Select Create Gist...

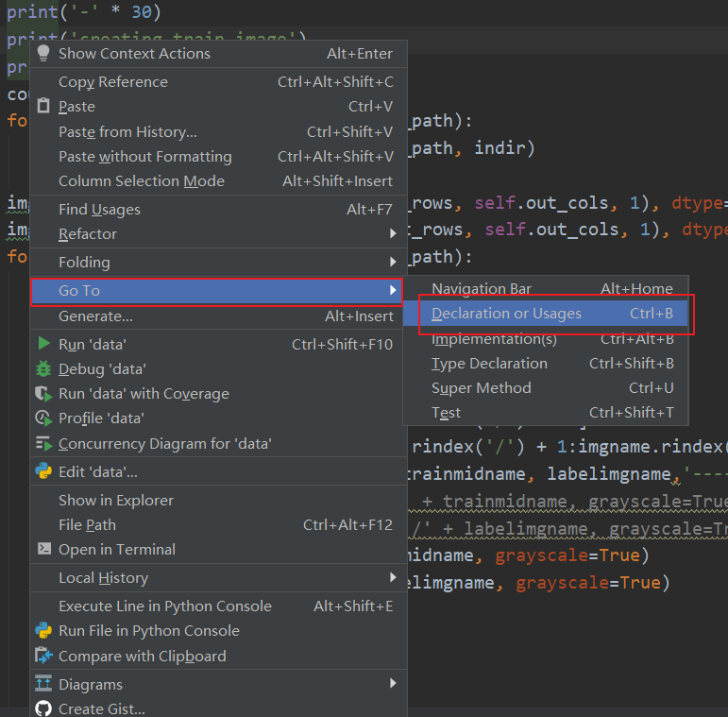click(219, 708)
